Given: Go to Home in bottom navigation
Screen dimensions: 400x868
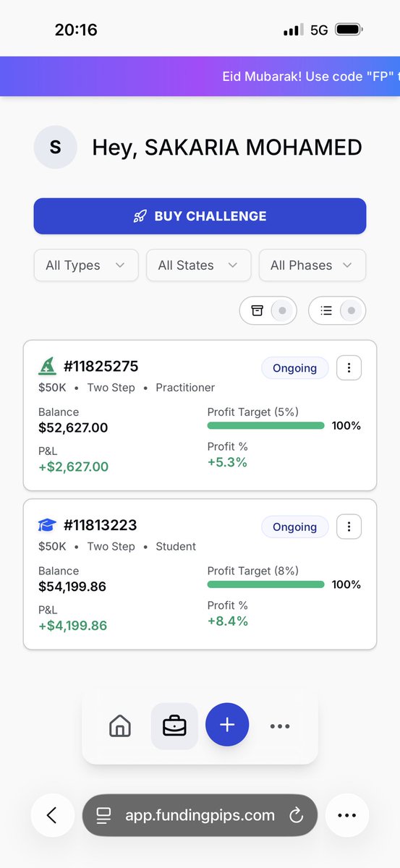Looking at the screenshot, I should [120, 726].
